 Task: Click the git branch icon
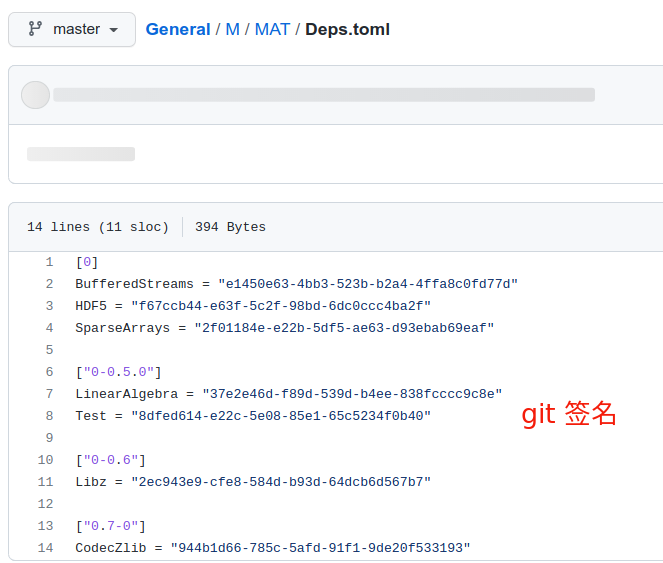pyautogui.click(x=35, y=29)
